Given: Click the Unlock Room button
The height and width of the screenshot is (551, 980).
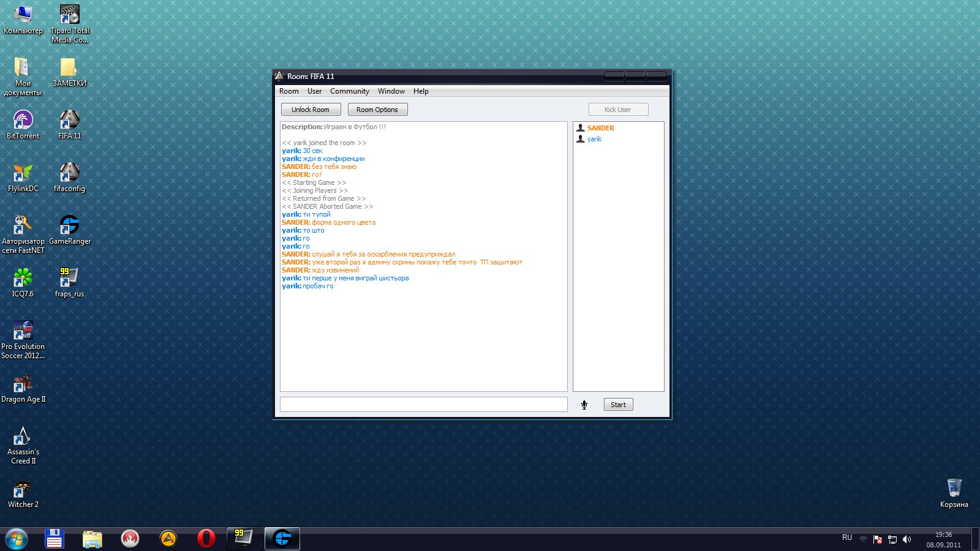Looking at the screenshot, I should click(x=311, y=110).
